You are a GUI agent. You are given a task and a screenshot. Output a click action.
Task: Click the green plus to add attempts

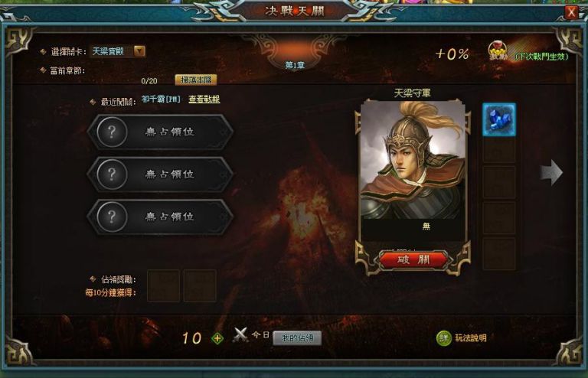217,338
